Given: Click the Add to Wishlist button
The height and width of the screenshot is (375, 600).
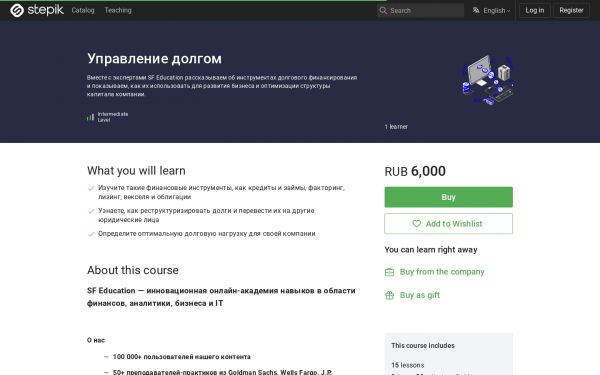Looking at the screenshot, I should pyautogui.click(x=448, y=224).
